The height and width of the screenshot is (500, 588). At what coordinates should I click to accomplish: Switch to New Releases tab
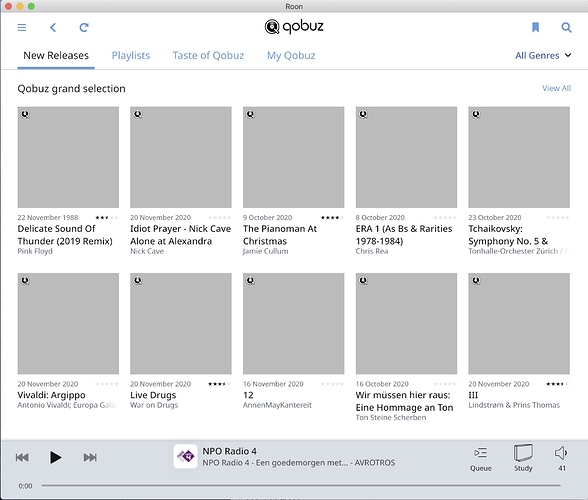coord(56,56)
